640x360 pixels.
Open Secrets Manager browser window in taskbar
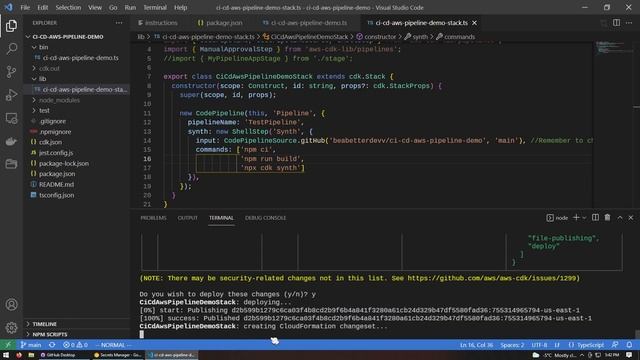point(118,355)
